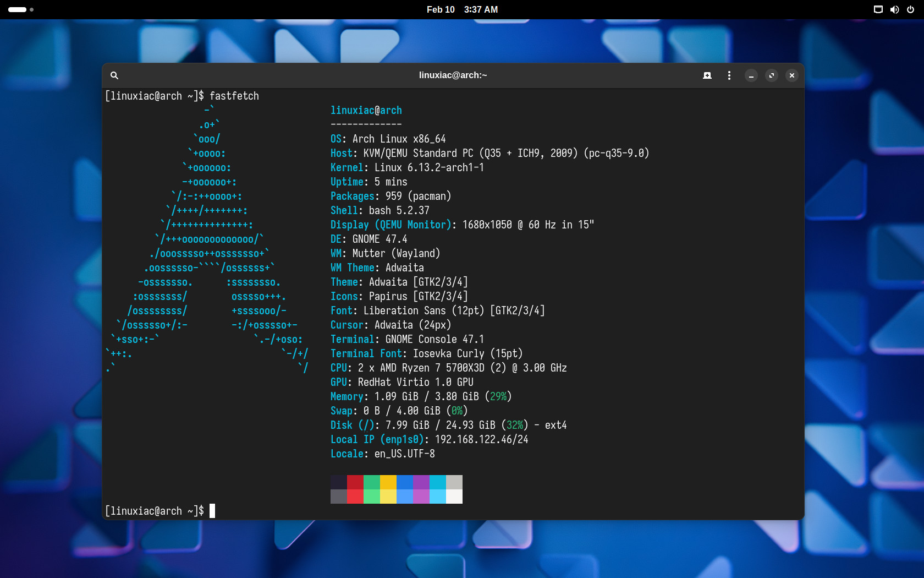Open Activities overview via workspace indicator
Image resolution: width=924 pixels, height=578 pixels.
pyautogui.click(x=21, y=9)
